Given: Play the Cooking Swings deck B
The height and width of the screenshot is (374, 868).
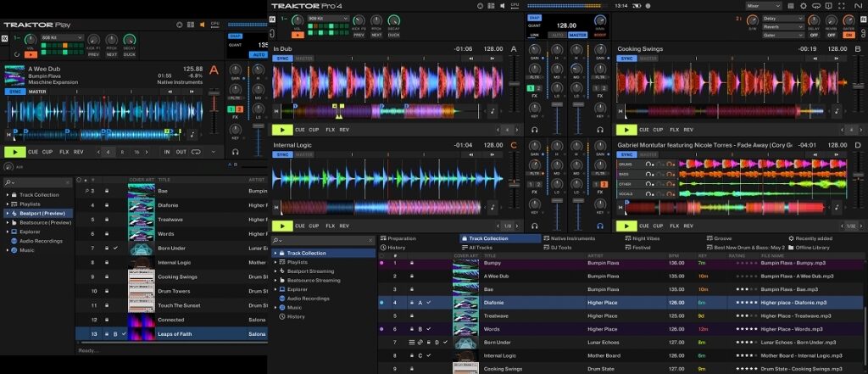Looking at the screenshot, I should click(626, 130).
